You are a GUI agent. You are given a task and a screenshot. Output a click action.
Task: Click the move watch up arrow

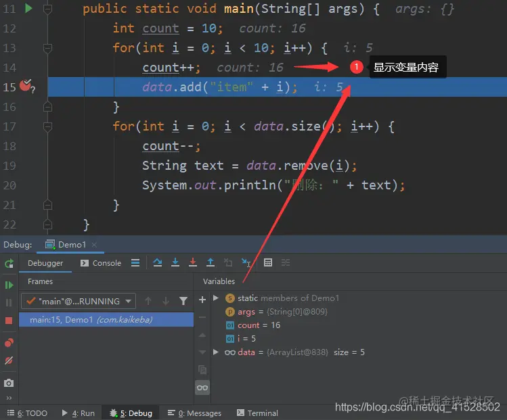202,335
